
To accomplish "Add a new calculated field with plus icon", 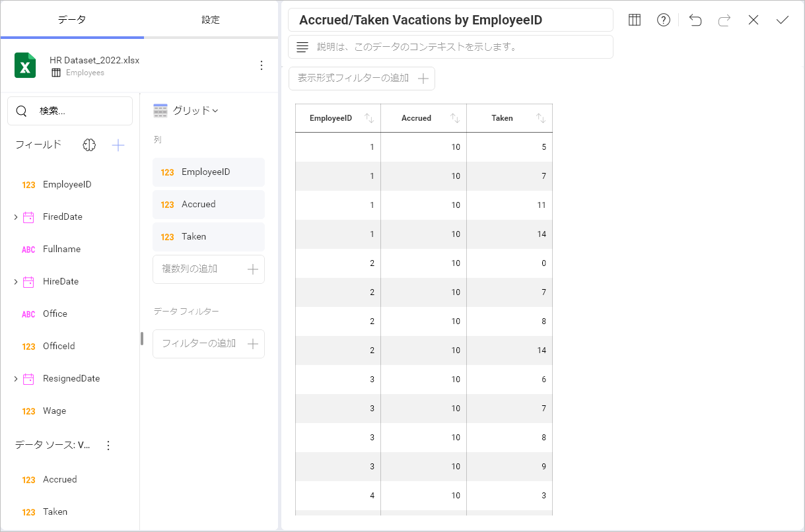I will pos(118,145).
